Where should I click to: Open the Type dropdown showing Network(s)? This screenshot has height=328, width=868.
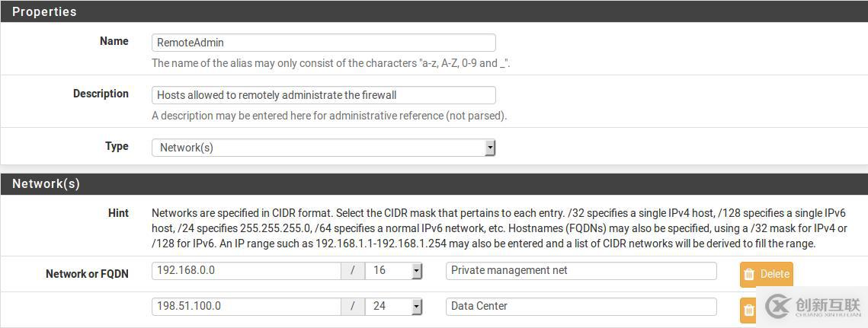323,148
